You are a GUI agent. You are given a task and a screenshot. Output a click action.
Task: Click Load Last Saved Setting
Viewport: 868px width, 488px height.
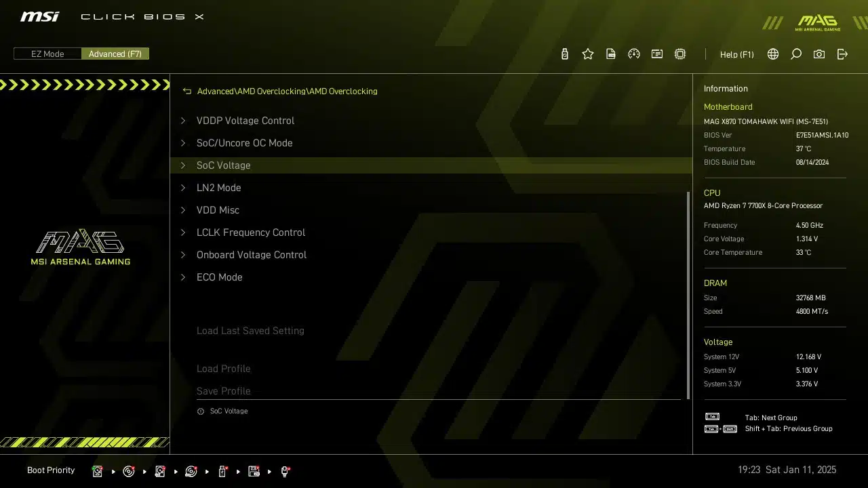[x=250, y=331]
